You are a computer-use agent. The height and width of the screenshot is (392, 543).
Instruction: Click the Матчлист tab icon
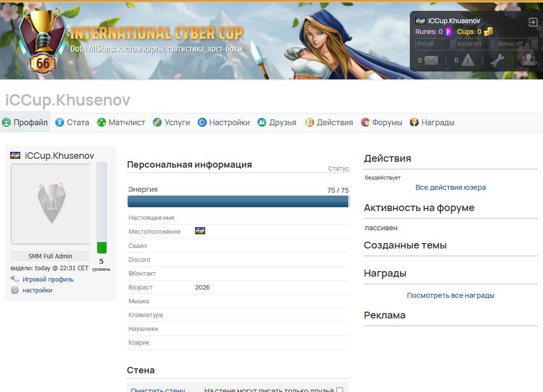(x=102, y=122)
